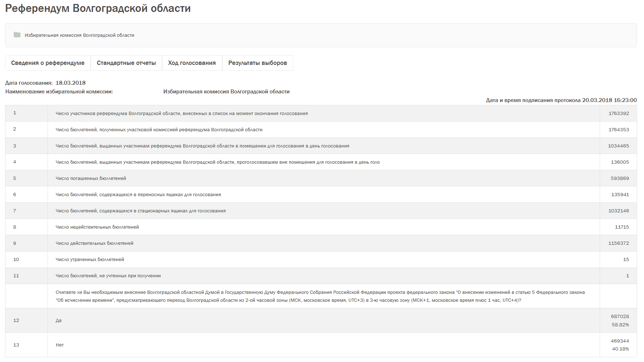The width and height of the screenshot is (644, 362).
Task: Click the referendum question text
Action: pos(320,296)
